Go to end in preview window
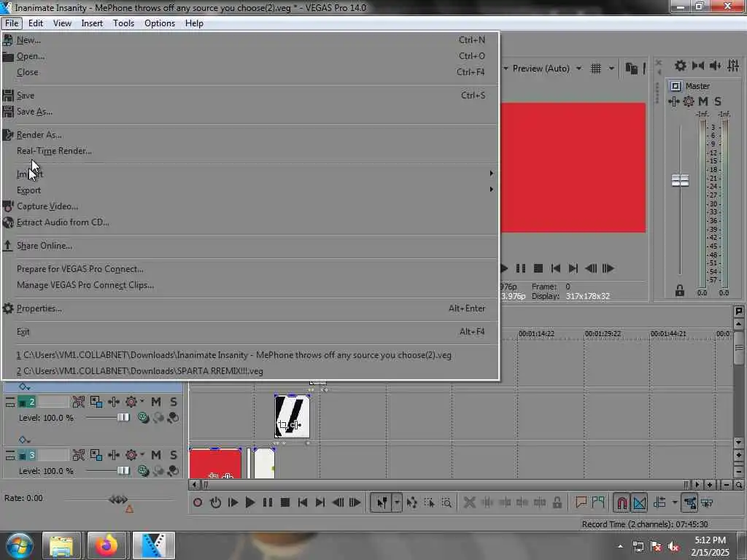Viewport: 747px width, 560px height. tap(573, 268)
